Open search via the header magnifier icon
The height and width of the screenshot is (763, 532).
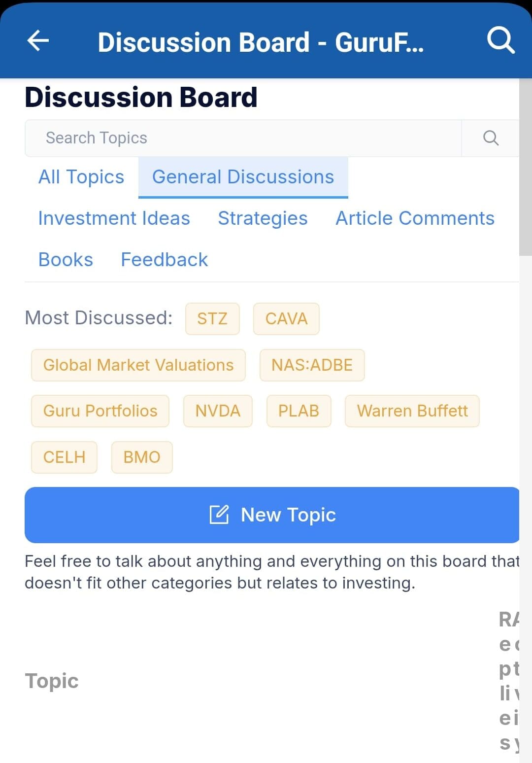point(500,40)
